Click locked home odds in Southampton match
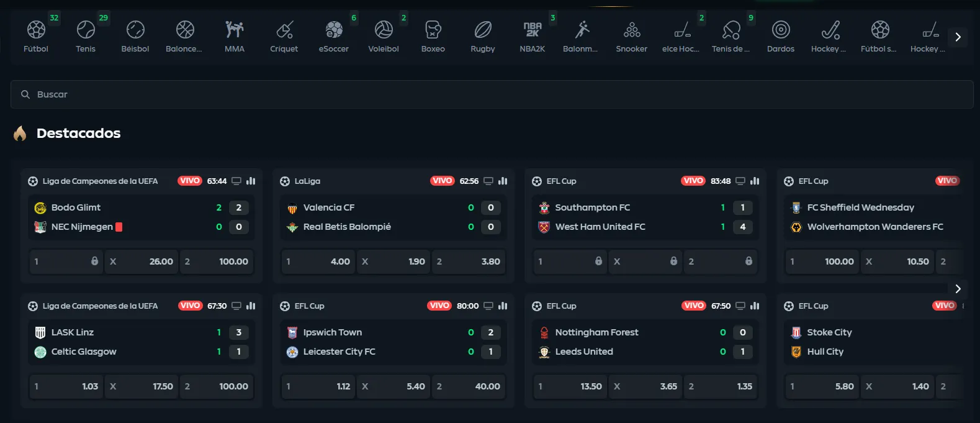Screen dimensions: 980x423 [570, 262]
